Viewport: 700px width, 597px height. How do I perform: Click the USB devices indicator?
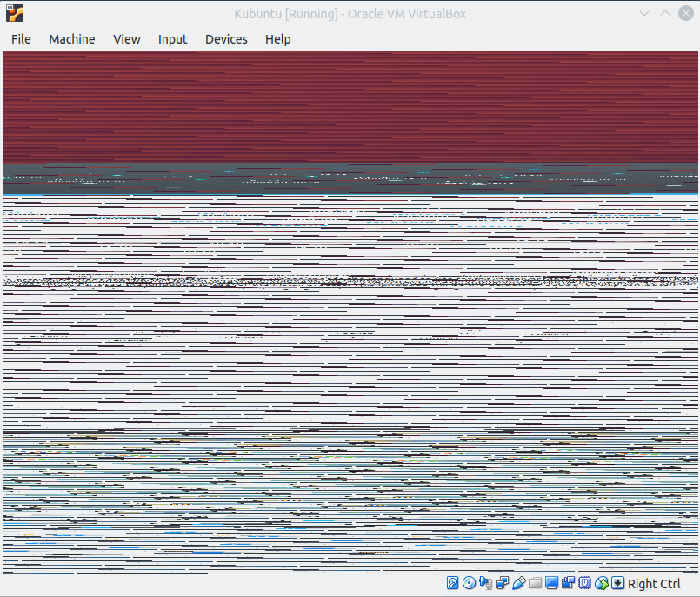(x=519, y=583)
